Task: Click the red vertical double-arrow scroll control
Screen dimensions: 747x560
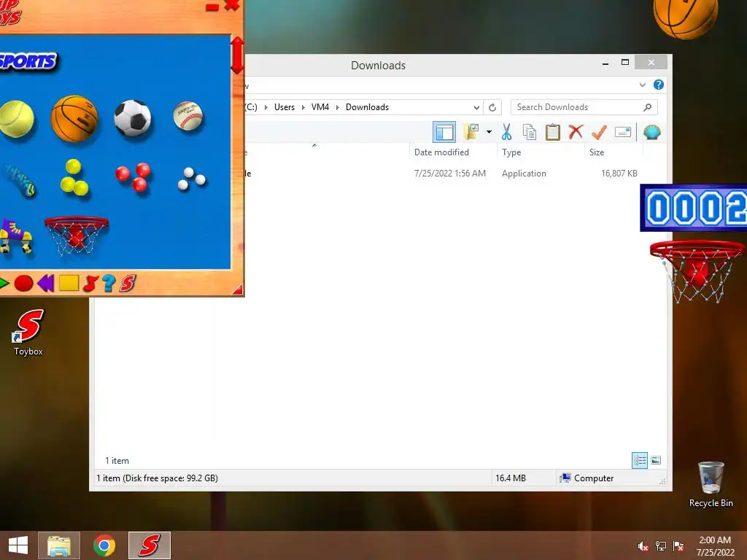Action: [x=237, y=55]
